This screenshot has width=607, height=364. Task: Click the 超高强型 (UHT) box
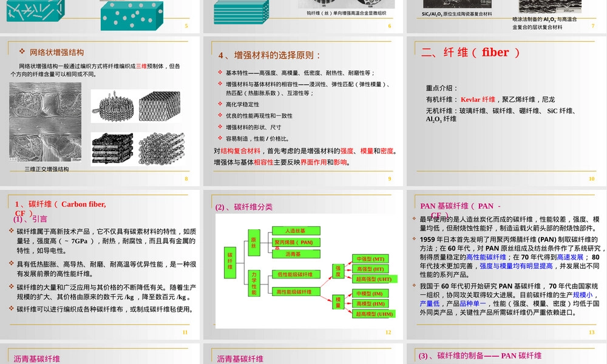point(373,279)
